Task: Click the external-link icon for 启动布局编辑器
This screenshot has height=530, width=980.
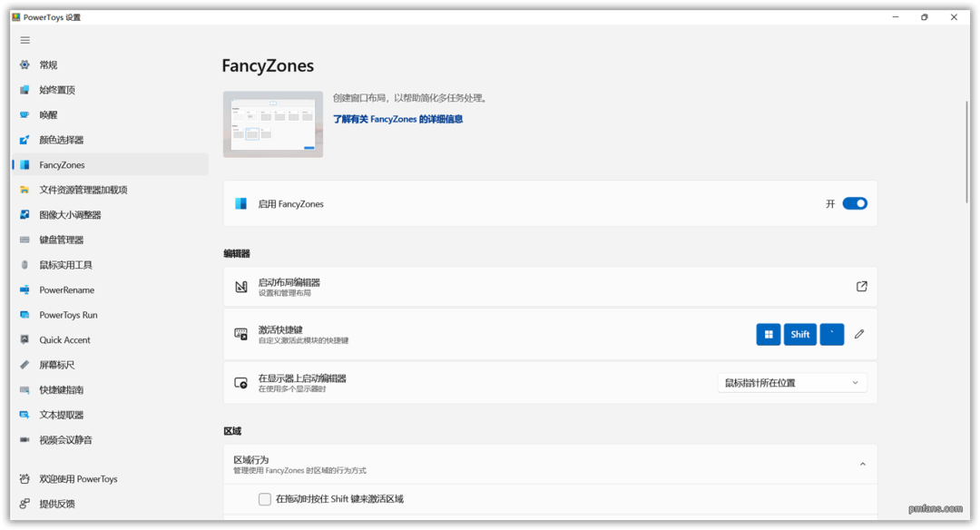Action: pyautogui.click(x=861, y=286)
